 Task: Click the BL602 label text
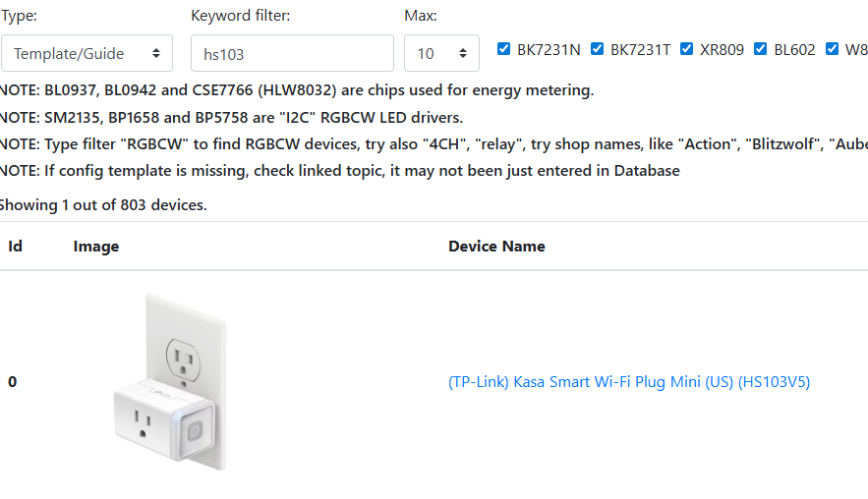794,50
